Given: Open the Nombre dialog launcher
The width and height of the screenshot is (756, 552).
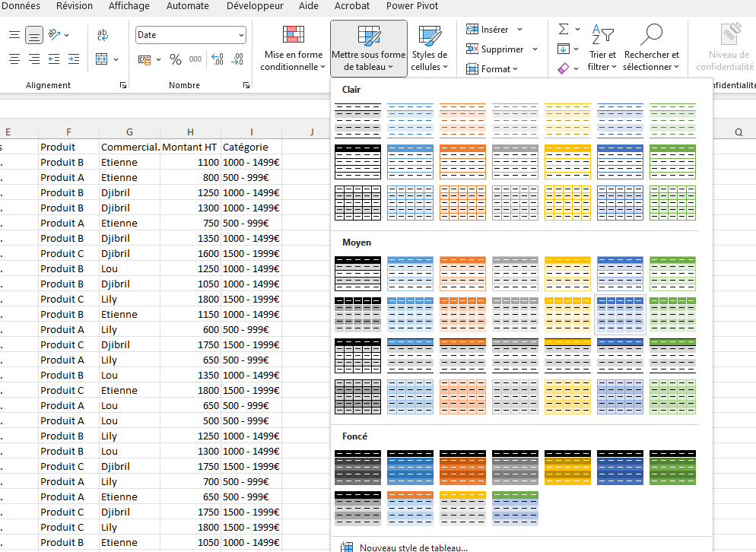Looking at the screenshot, I should [246, 85].
